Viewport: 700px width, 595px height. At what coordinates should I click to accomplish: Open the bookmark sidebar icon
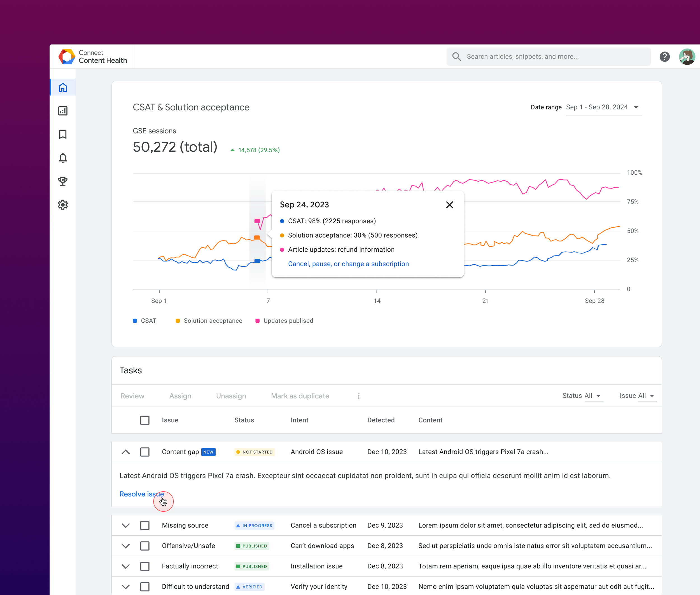pyautogui.click(x=63, y=134)
